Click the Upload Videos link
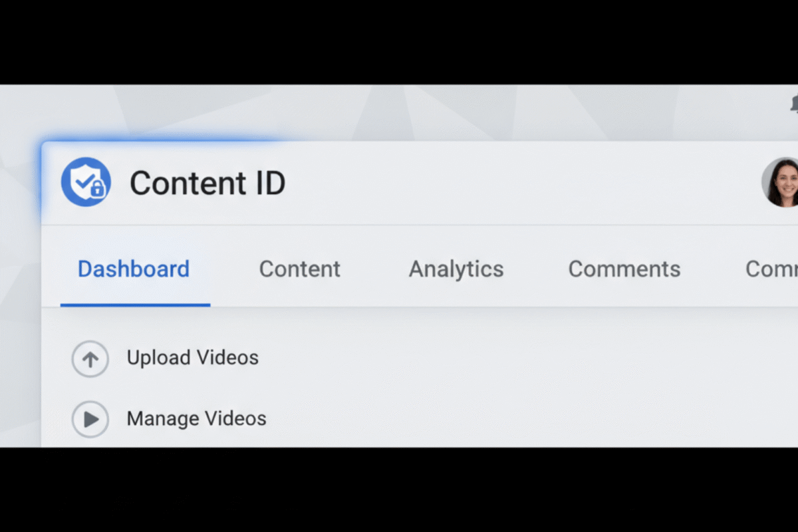Image resolution: width=798 pixels, height=532 pixels. coord(192,358)
